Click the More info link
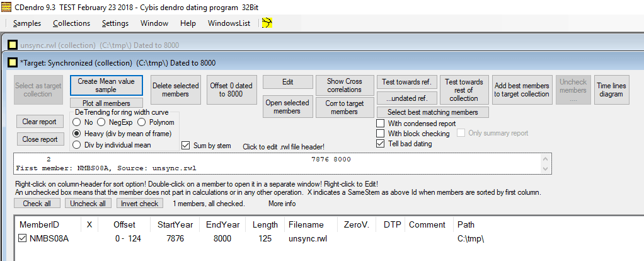 click(x=282, y=204)
